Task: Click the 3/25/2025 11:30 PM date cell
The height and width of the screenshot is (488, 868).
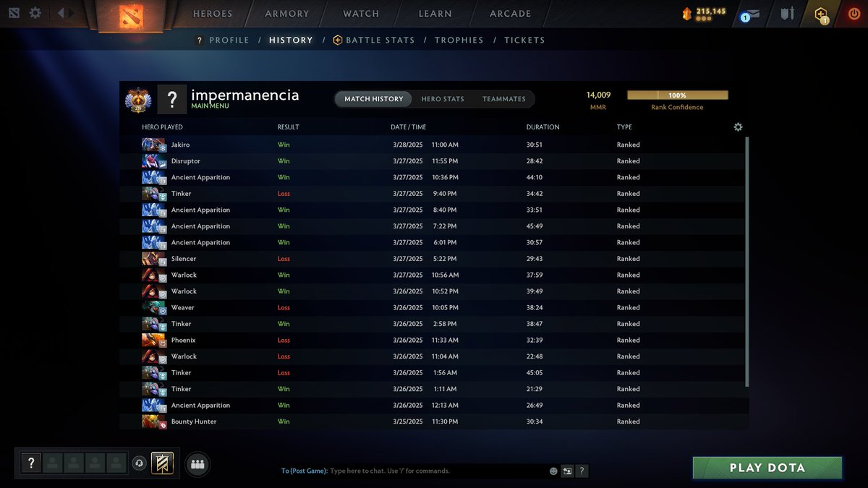Action: click(425, 421)
